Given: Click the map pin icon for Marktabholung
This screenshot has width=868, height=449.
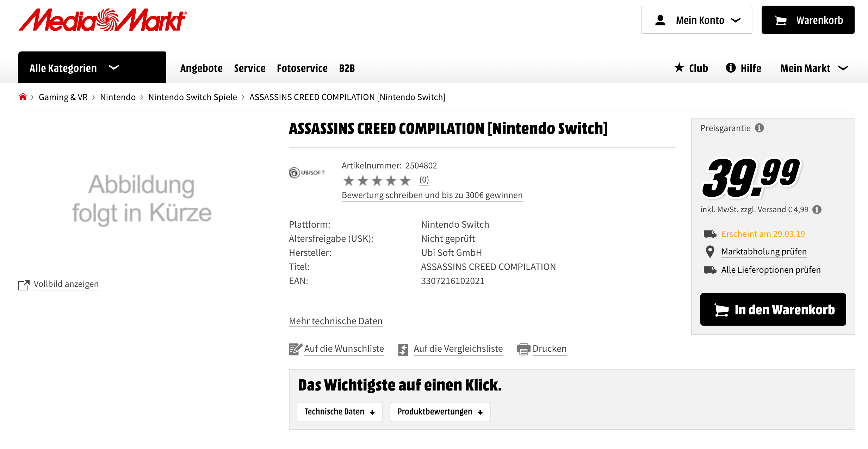Looking at the screenshot, I should tap(710, 252).
